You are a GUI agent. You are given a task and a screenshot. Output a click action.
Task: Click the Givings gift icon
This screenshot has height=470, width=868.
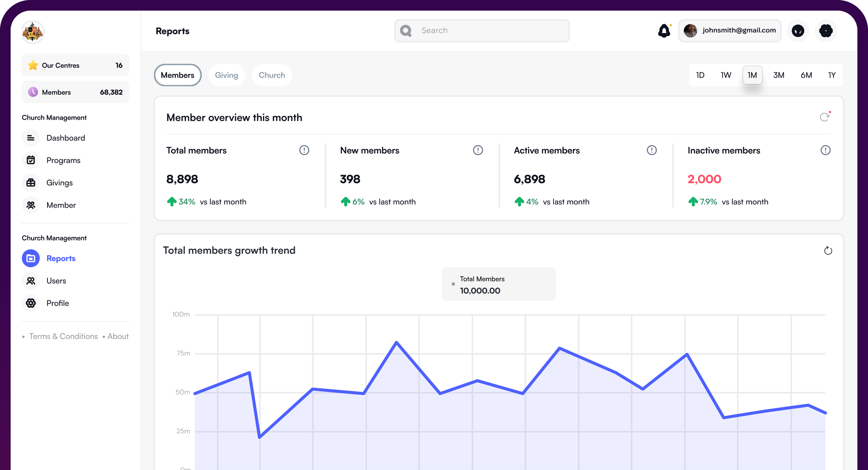coord(31,183)
